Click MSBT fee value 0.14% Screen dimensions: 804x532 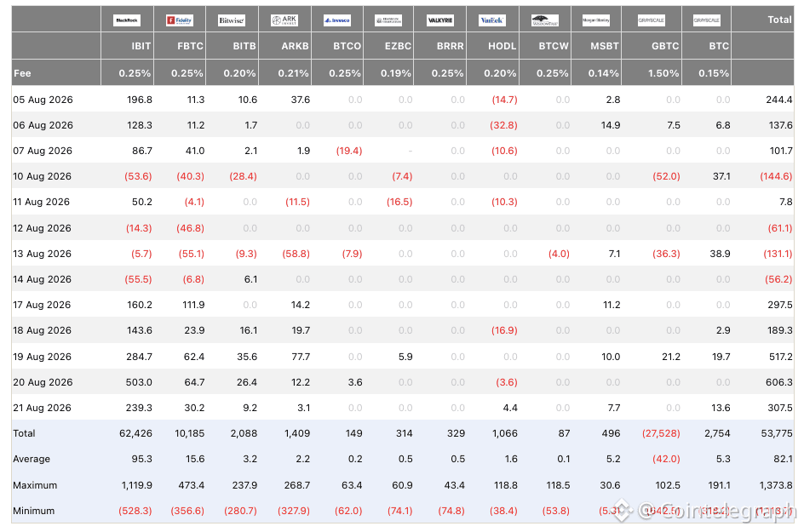[604, 73]
